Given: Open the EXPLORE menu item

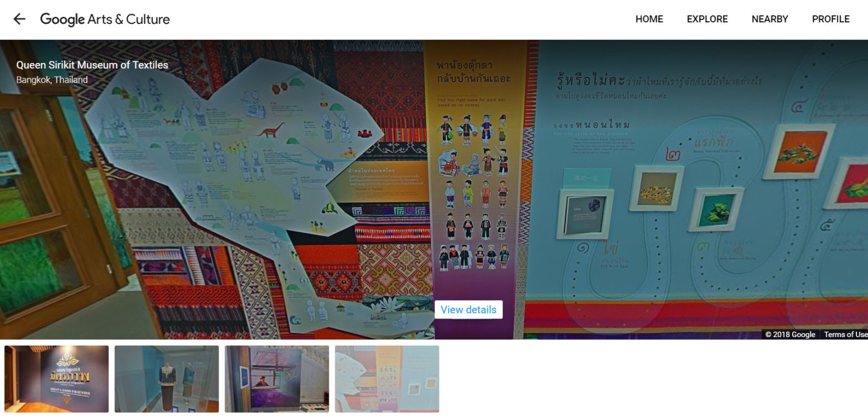Looking at the screenshot, I should 707,19.
